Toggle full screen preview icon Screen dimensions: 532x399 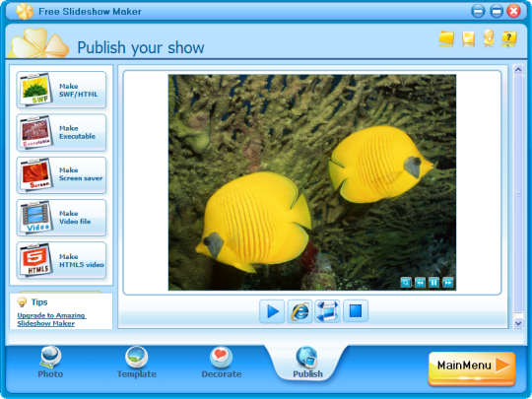click(327, 311)
